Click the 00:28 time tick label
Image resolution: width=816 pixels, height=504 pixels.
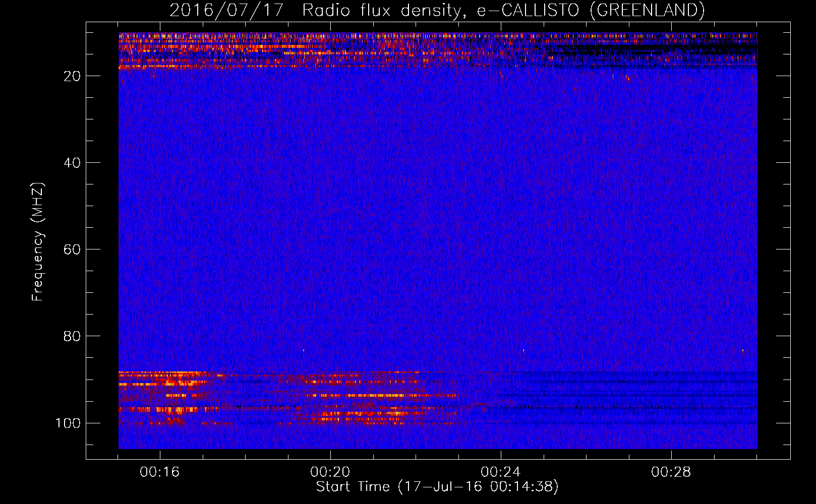coord(671,472)
